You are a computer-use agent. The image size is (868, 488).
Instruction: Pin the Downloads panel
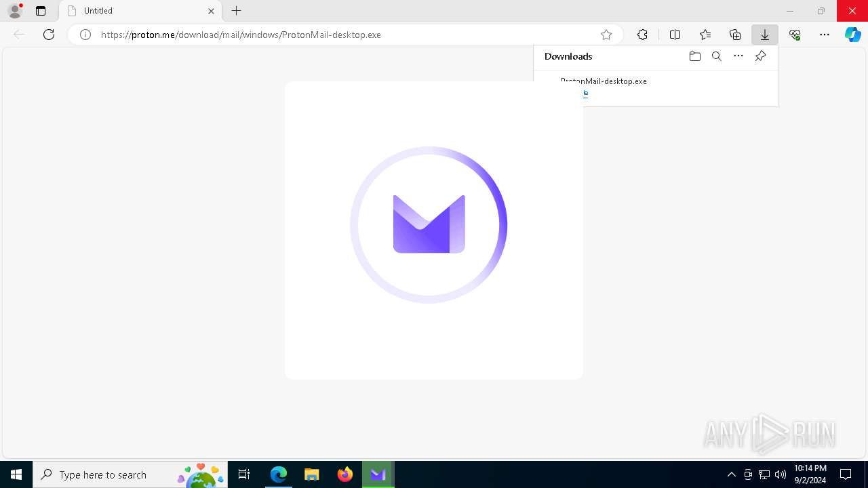(x=761, y=56)
